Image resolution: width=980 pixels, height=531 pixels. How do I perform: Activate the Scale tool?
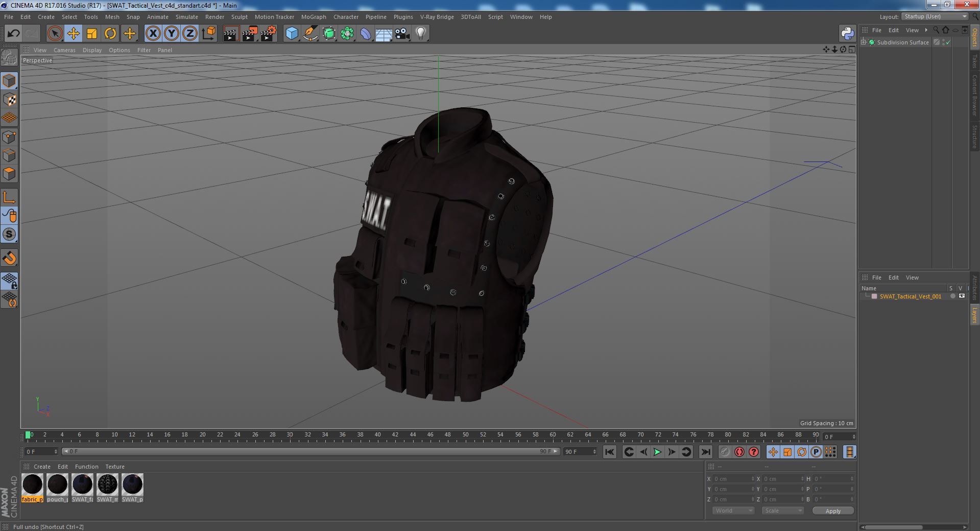[92, 34]
